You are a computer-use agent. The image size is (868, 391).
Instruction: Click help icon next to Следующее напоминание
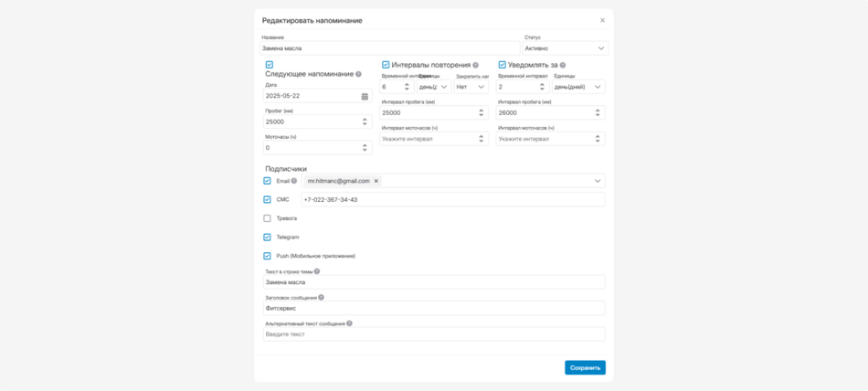(x=358, y=74)
